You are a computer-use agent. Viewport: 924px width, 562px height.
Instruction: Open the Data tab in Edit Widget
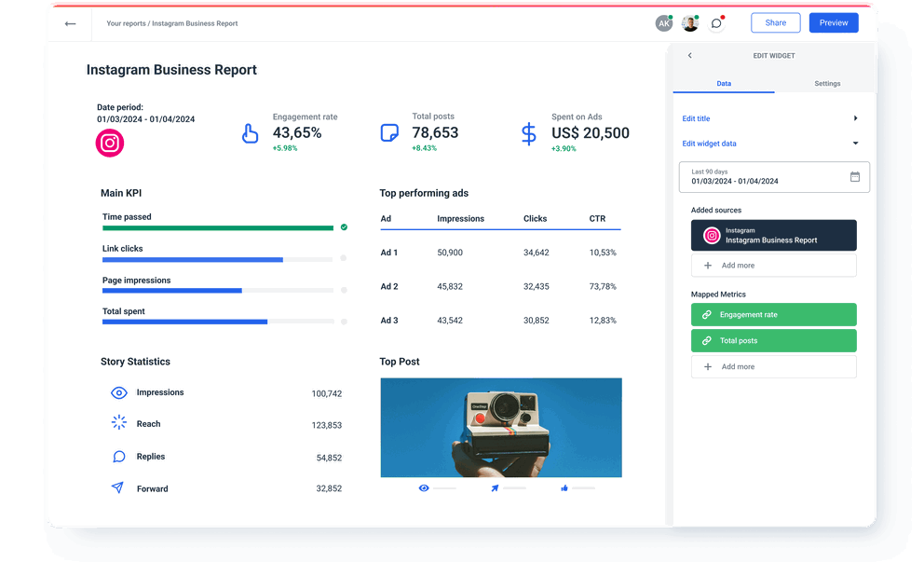(x=724, y=83)
